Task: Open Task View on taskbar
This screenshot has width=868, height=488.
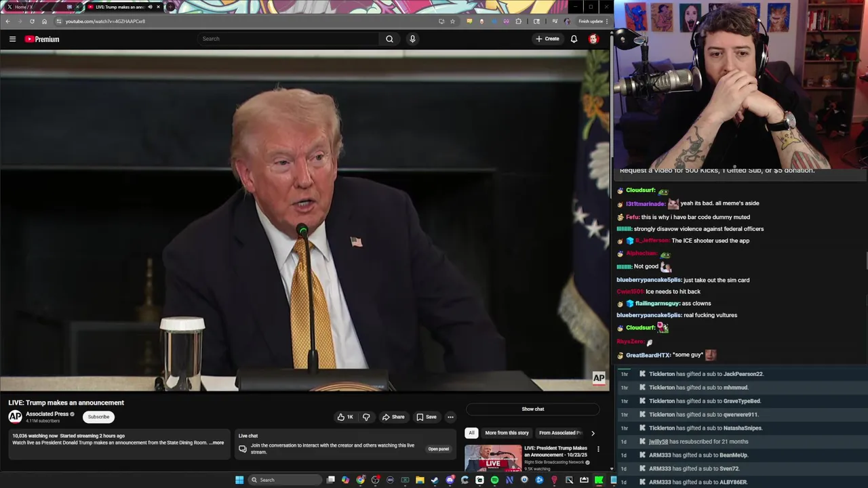Action: tap(331, 480)
